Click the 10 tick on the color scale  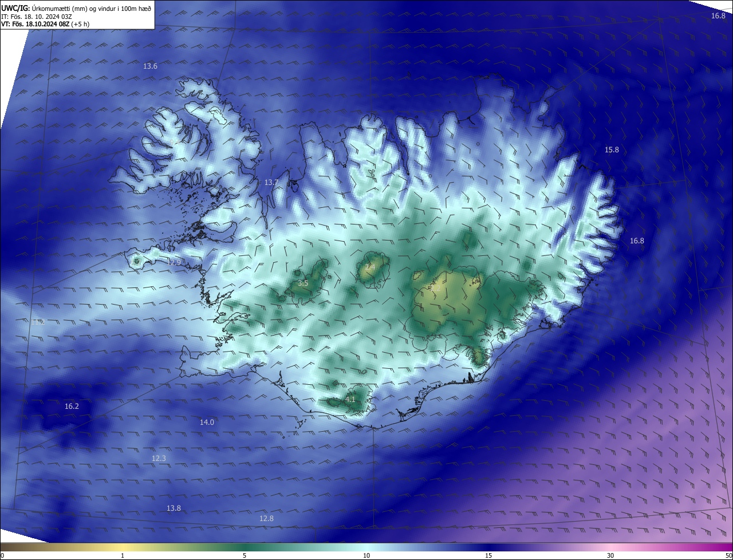366,555
